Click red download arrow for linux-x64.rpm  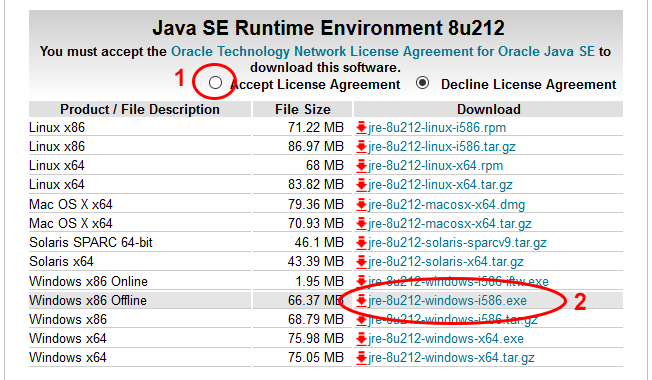point(361,166)
